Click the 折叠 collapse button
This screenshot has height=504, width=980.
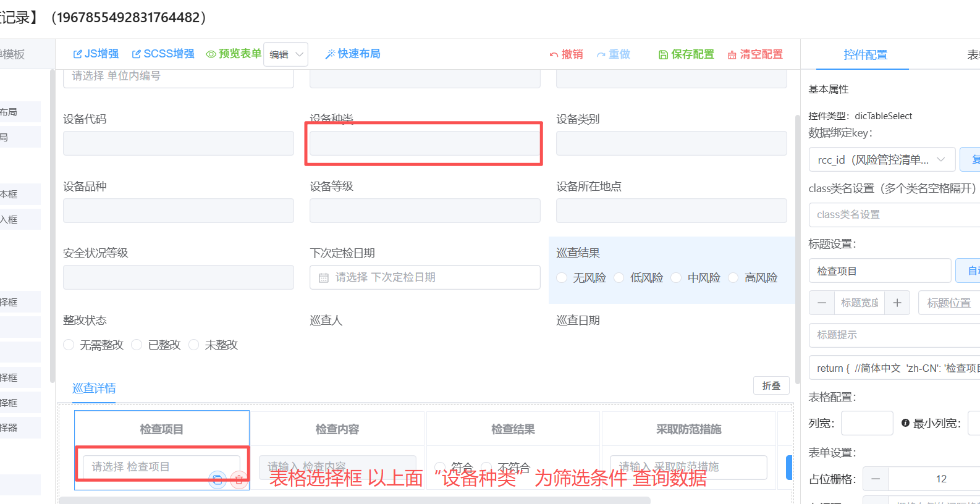pyautogui.click(x=771, y=385)
